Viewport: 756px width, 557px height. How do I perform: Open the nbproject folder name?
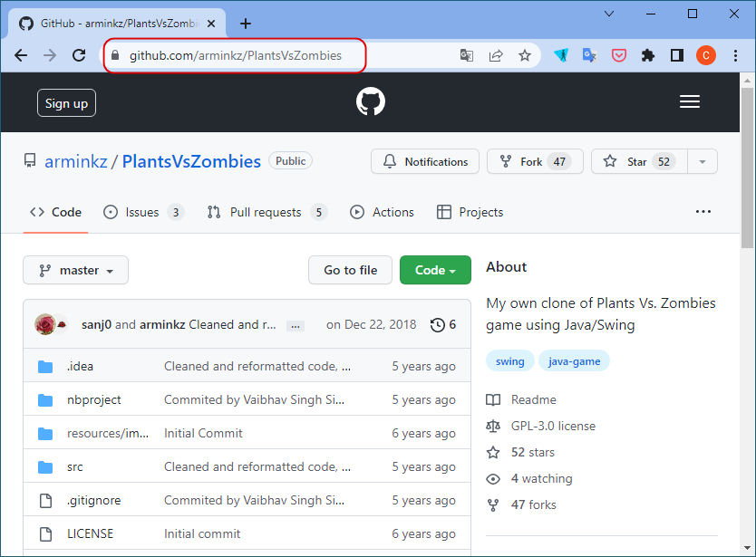pos(94,400)
